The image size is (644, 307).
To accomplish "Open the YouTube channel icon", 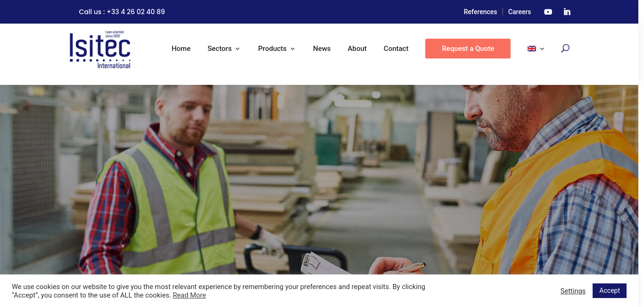I will tap(548, 12).
